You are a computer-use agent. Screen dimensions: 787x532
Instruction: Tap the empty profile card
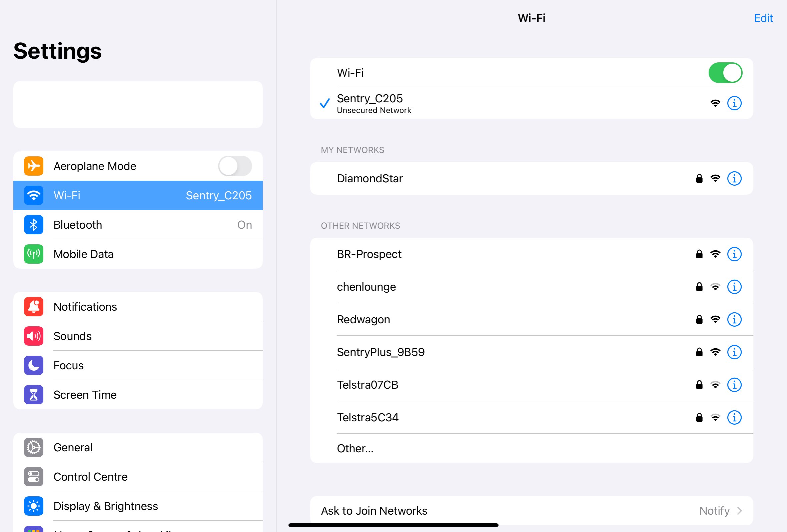(138, 105)
